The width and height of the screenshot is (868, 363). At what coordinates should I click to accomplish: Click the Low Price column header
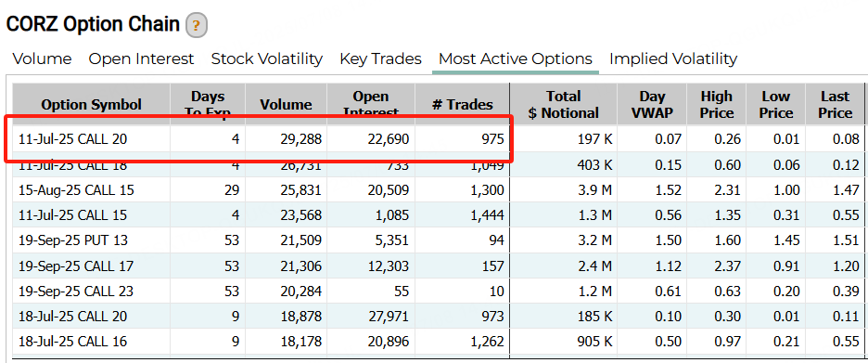(x=775, y=104)
